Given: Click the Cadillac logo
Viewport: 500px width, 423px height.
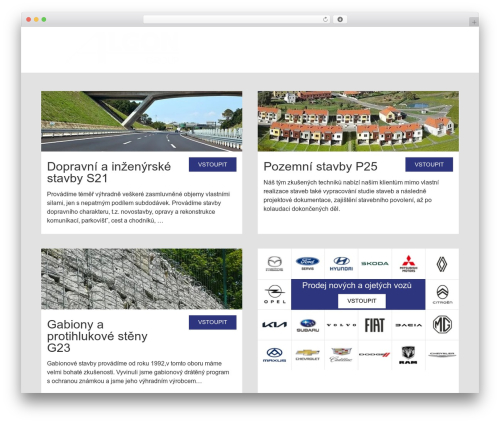Looking at the screenshot, I should 341,355.
